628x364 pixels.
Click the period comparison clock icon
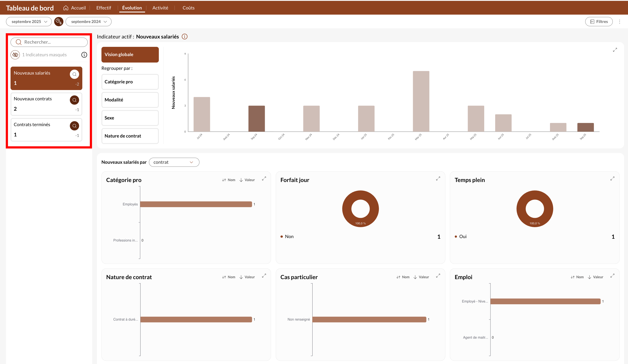(59, 22)
